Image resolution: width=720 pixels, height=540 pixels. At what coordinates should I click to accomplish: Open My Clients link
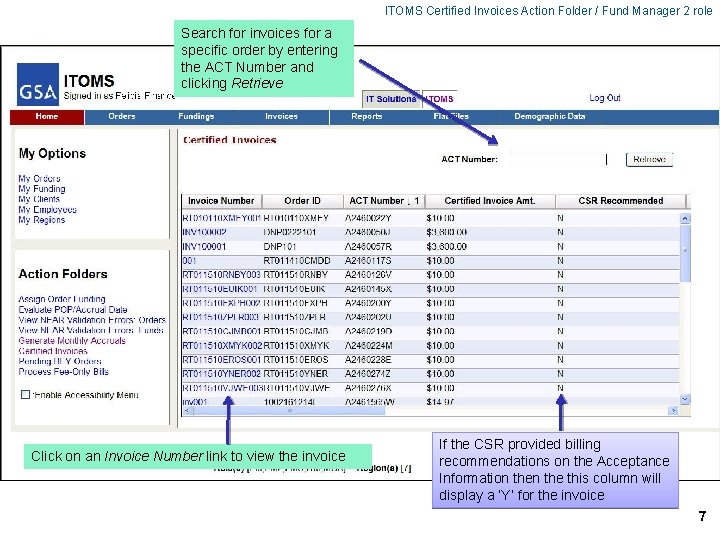(x=39, y=199)
